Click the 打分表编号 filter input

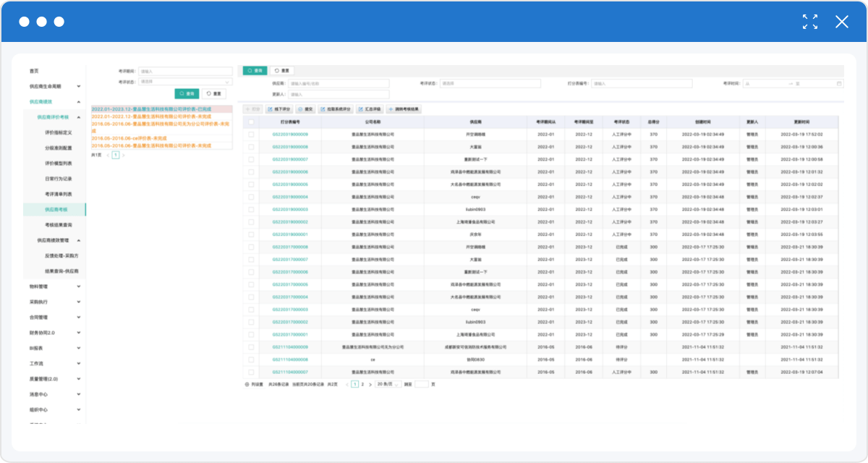[x=642, y=84]
